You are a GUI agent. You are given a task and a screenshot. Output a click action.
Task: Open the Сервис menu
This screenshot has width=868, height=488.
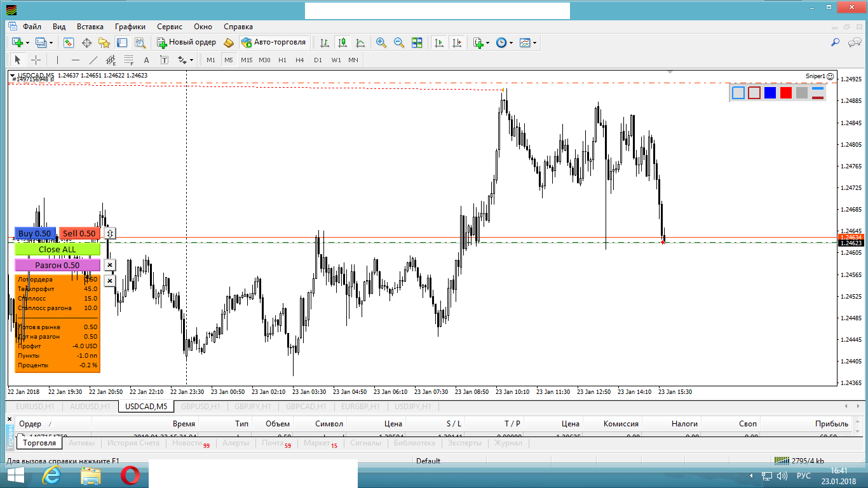169,27
